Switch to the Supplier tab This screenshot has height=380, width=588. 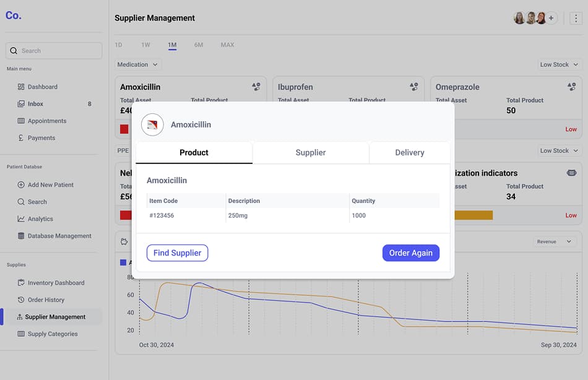tap(311, 152)
